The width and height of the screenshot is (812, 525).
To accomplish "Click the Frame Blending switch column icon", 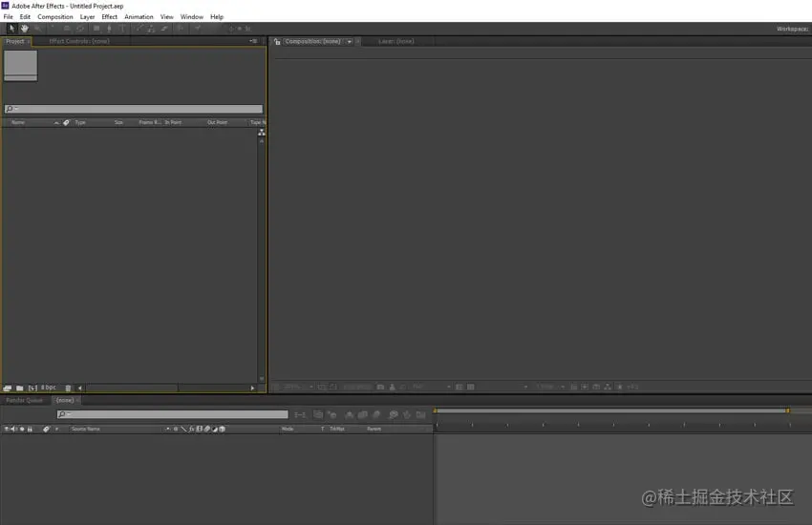I will [x=200, y=429].
